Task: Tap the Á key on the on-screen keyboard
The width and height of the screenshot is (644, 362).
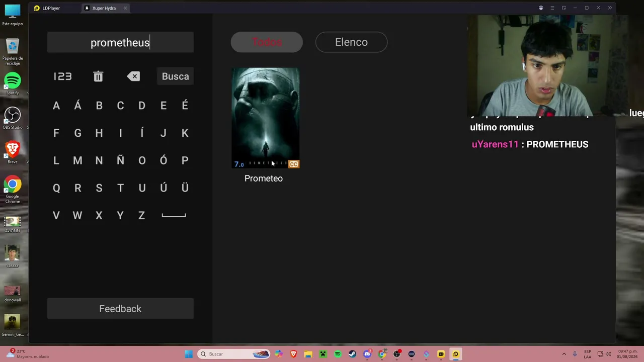Action: coord(77,106)
